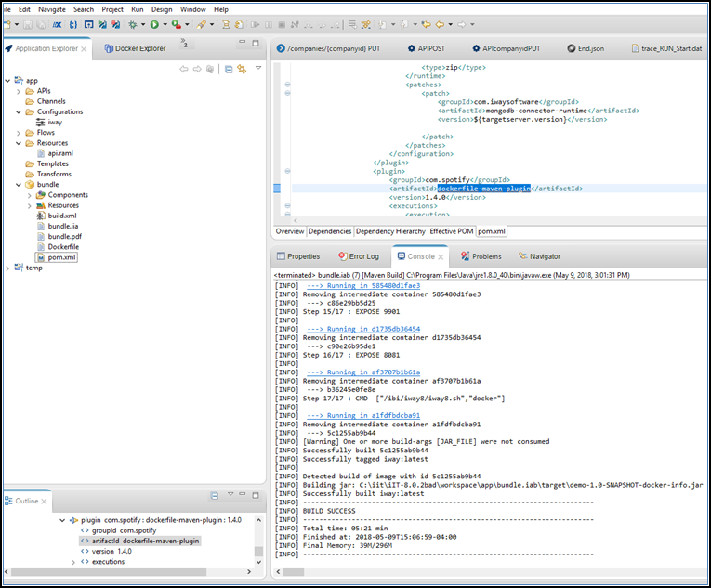
Task: Toggle folding marker beside the executions tag
Action: 287,206
